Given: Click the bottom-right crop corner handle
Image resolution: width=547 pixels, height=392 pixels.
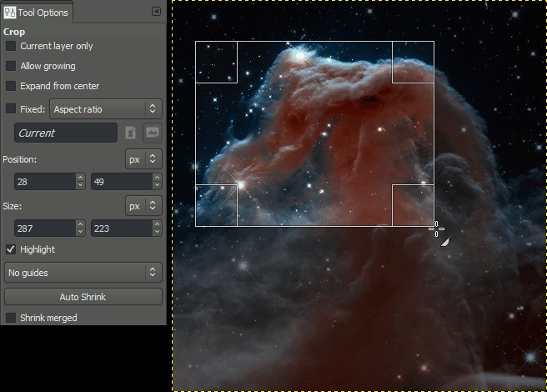Looking at the screenshot, I should tap(413, 205).
